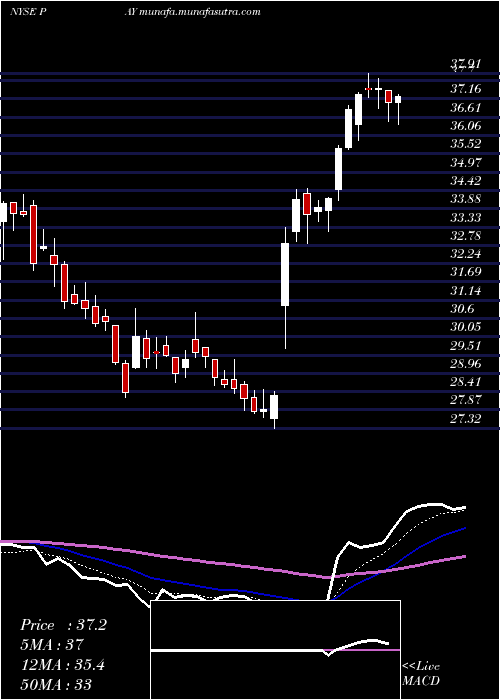
Task: Click the 30.6 price axis label
Action: (462, 308)
